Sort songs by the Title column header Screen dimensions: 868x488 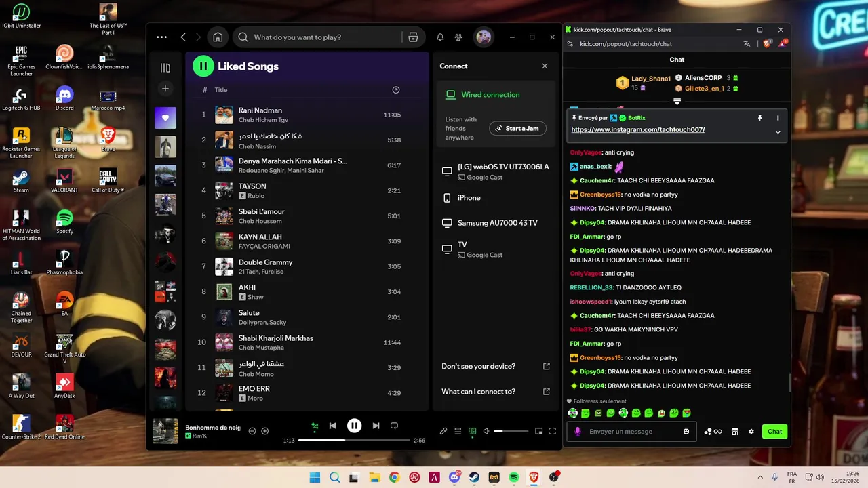coord(221,90)
